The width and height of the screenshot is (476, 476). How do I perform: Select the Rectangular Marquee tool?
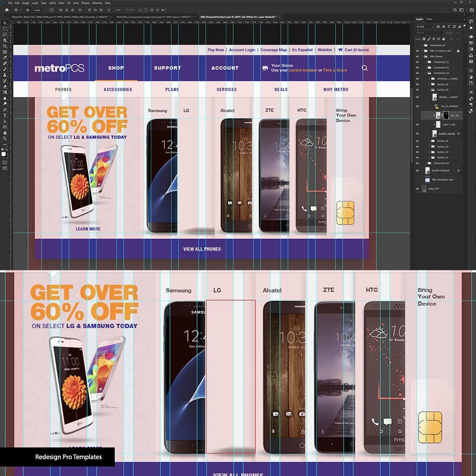point(4,29)
